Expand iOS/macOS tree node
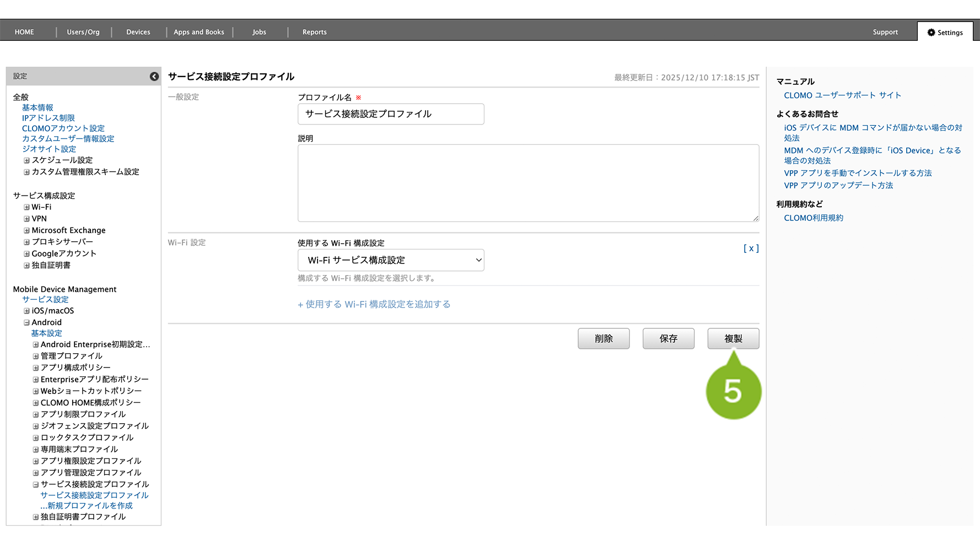The width and height of the screenshot is (980, 551). [26, 311]
